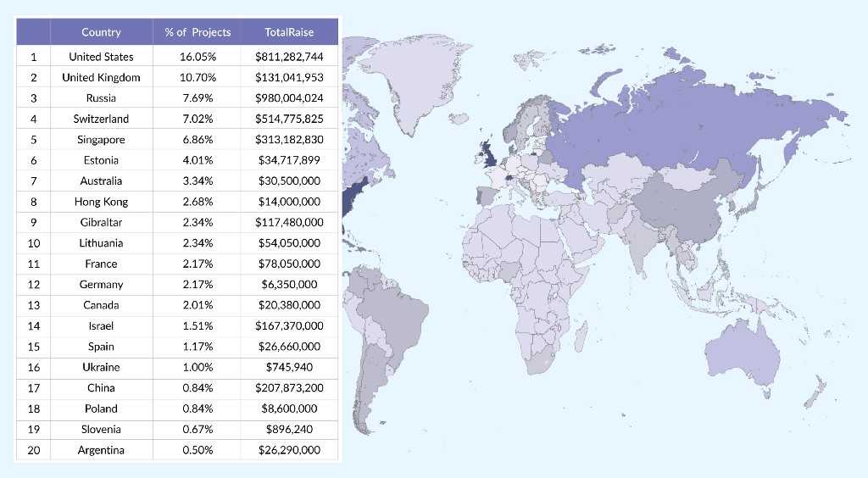868x478 pixels.
Task: Click Gibraltar's $117,480,000 raise cell
Action: tap(289, 222)
